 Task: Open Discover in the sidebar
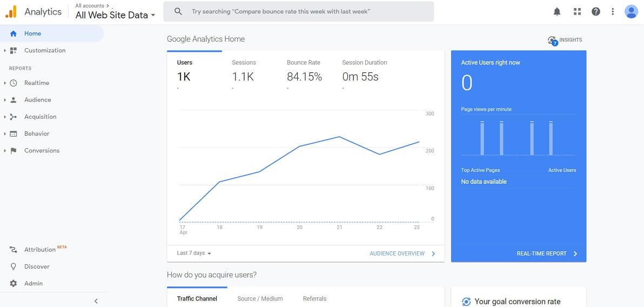click(x=37, y=266)
